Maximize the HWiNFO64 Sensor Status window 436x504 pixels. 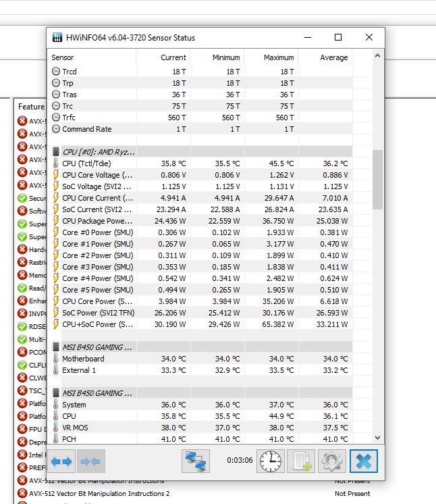[x=338, y=37]
